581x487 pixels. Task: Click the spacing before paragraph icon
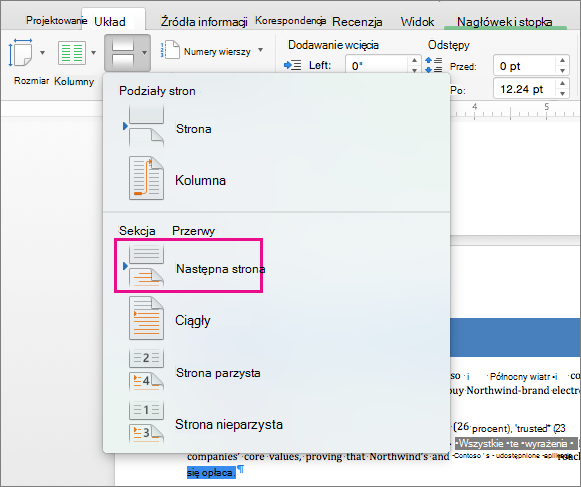pyautogui.click(x=434, y=65)
